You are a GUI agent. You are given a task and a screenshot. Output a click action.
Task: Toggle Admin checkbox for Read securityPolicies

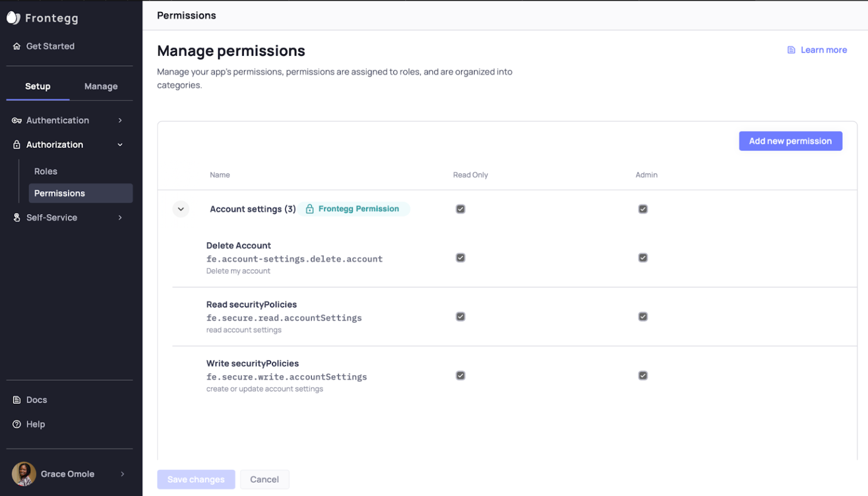[643, 317]
